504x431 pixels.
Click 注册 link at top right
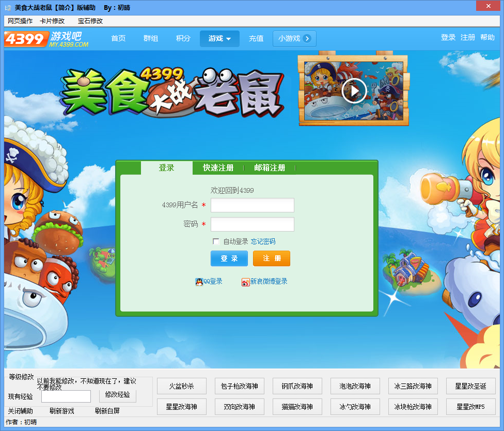coord(468,37)
